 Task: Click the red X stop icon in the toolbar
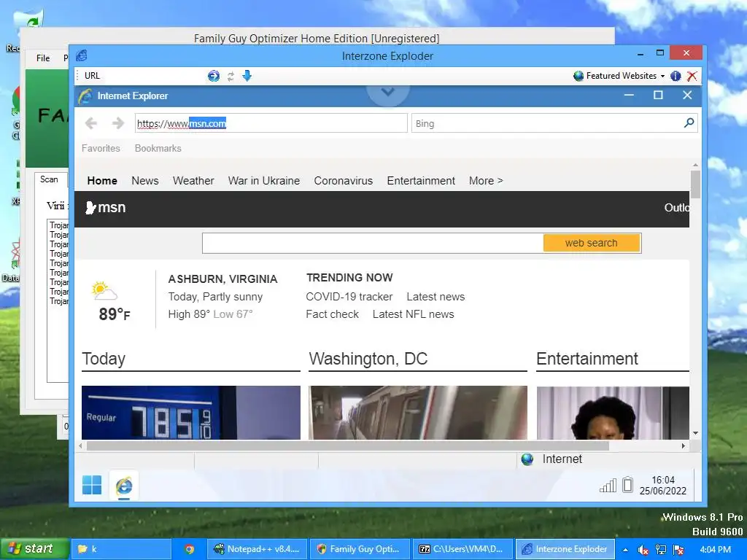pyautogui.click(x=692, y=76)
